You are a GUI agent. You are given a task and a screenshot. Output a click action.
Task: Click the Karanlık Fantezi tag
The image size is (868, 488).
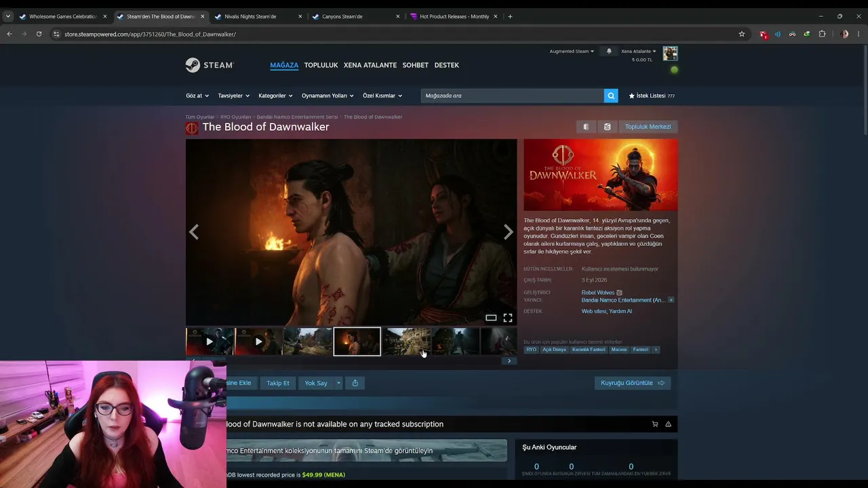point(589,350)
